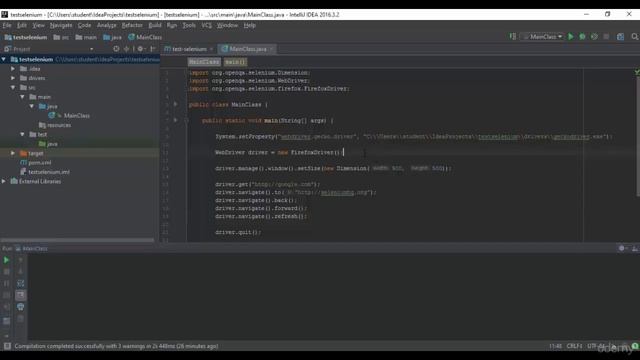
Task: Click the stop button in the top toolbar
Action: pyautogui.click(x=606, y=37)
